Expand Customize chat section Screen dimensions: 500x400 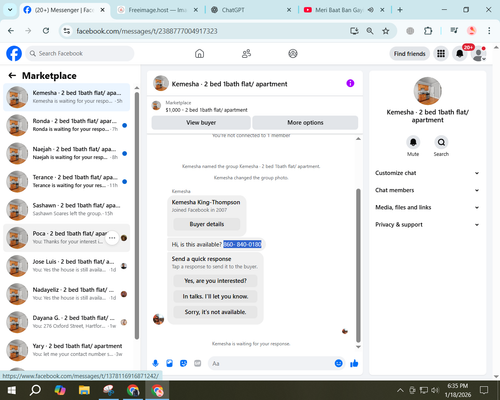427,173
